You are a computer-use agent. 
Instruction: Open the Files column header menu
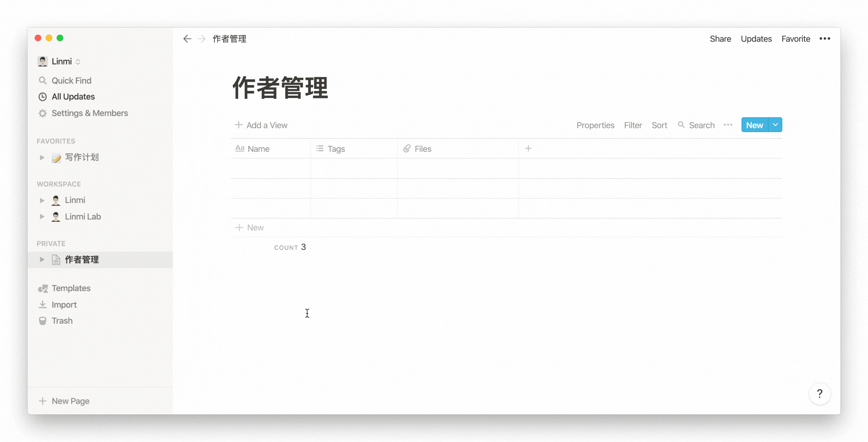[x=458, y=149]
